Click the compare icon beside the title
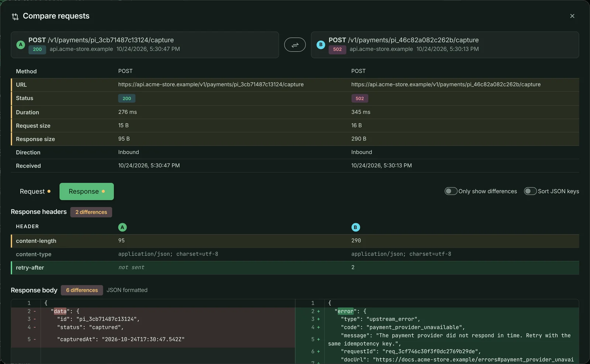The height and width of the screenshot is (364, 590). [15, 17]
